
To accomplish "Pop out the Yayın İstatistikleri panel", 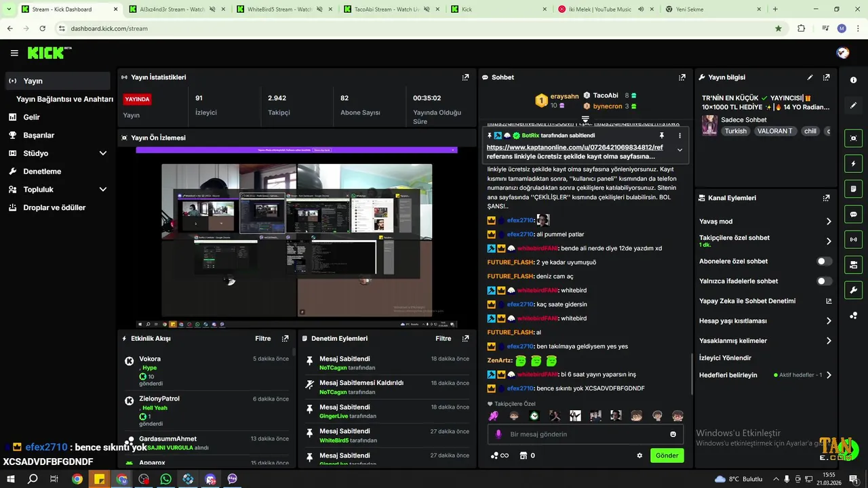I will point(465,77).
